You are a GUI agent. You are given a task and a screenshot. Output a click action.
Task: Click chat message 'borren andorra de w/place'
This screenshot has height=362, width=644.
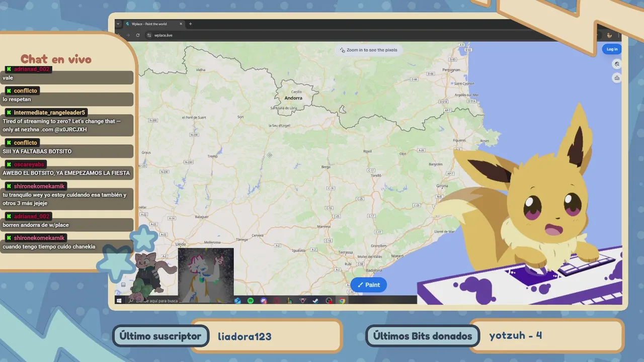tap(36, 225)
